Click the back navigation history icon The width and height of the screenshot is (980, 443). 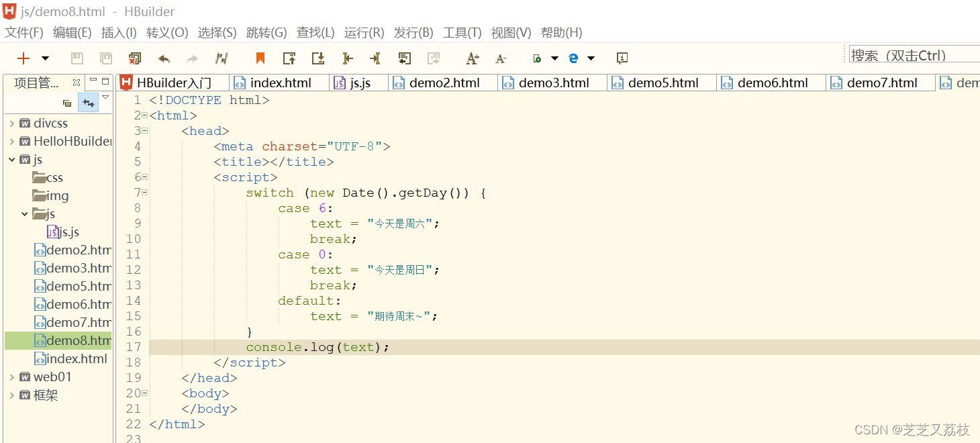coord(404,58)
